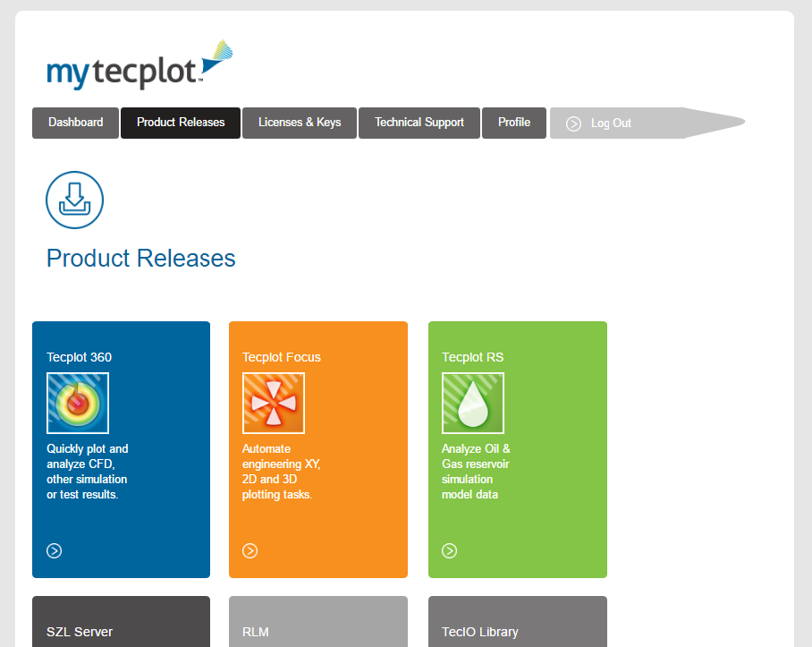The height and width of the screenshot is (647, 812).
Task: Go to the Dashboard tab
Action: pos(76,123)
